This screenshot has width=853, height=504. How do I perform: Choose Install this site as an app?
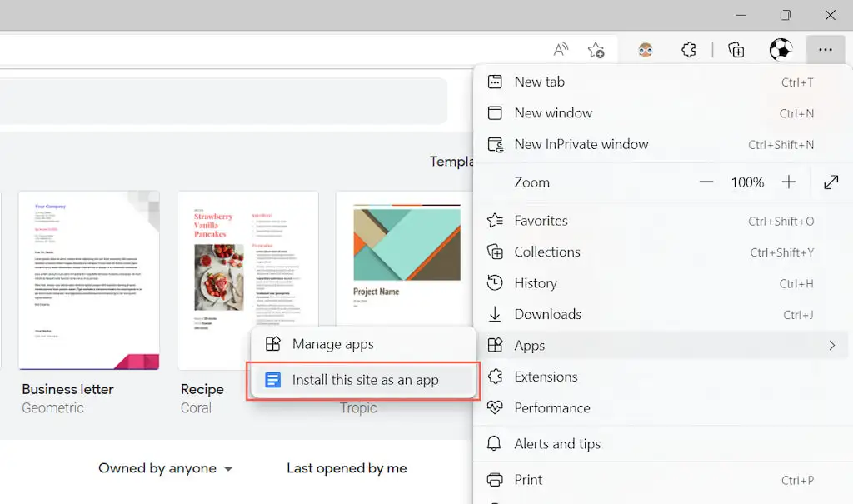pos(363,380)
